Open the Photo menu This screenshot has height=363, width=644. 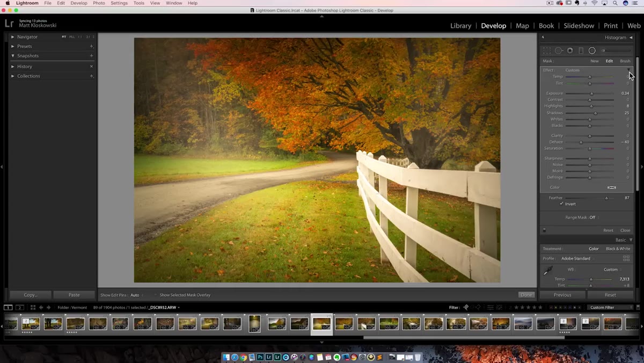(99, 3)
